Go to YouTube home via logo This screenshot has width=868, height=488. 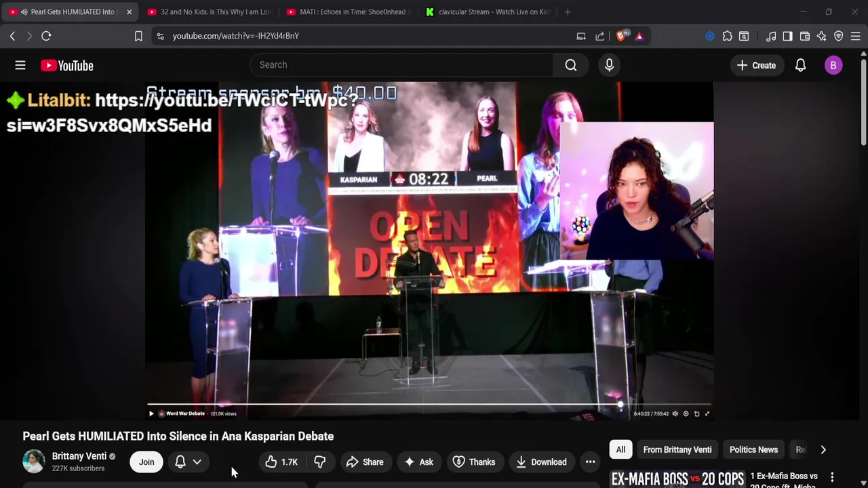point(66,66)
